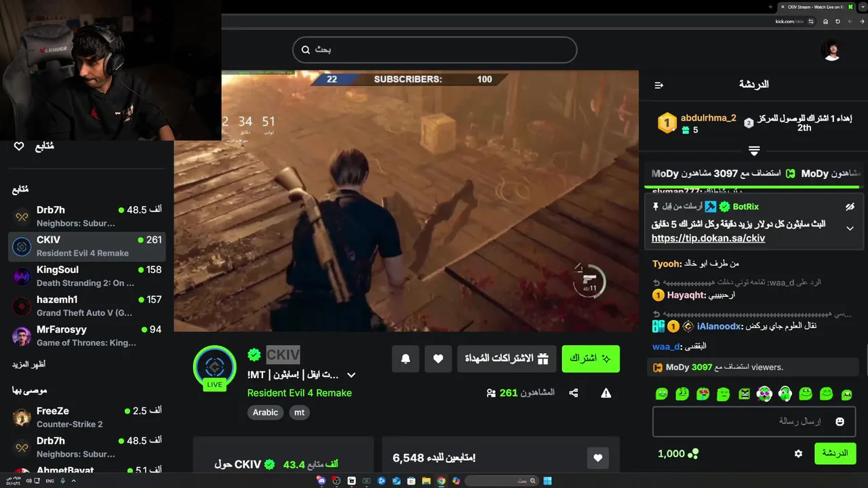Screen dimensions: 868x488
Task: Click the browser home button
Action: click(825, 21)
